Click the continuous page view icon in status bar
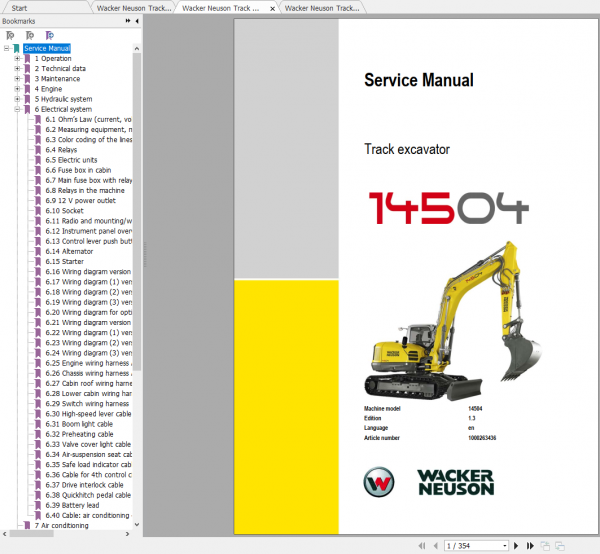 (x=560, y=546)
